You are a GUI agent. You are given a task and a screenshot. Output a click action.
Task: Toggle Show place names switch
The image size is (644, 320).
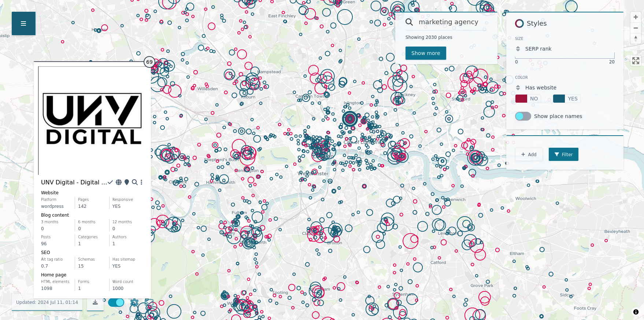(x=523, y=116)
